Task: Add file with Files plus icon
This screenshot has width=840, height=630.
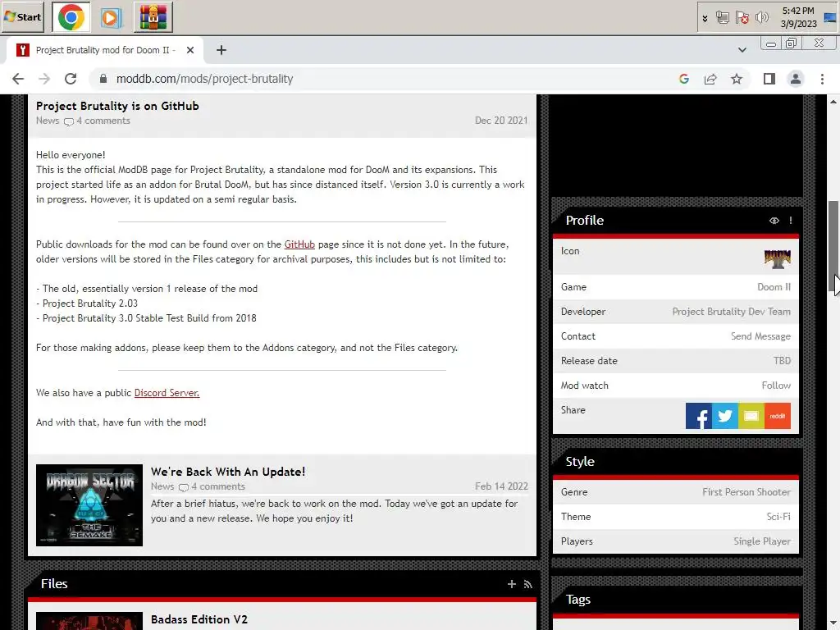Action: click(512, 584)
